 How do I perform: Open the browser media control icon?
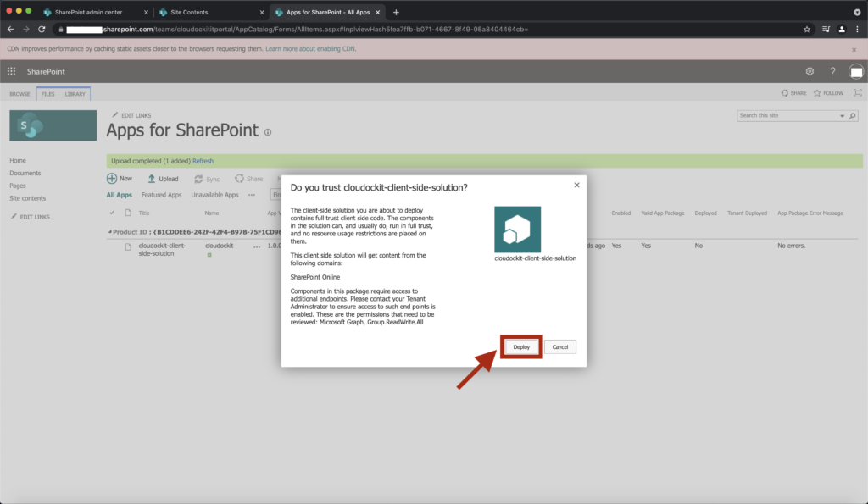[x=826, y=30]
